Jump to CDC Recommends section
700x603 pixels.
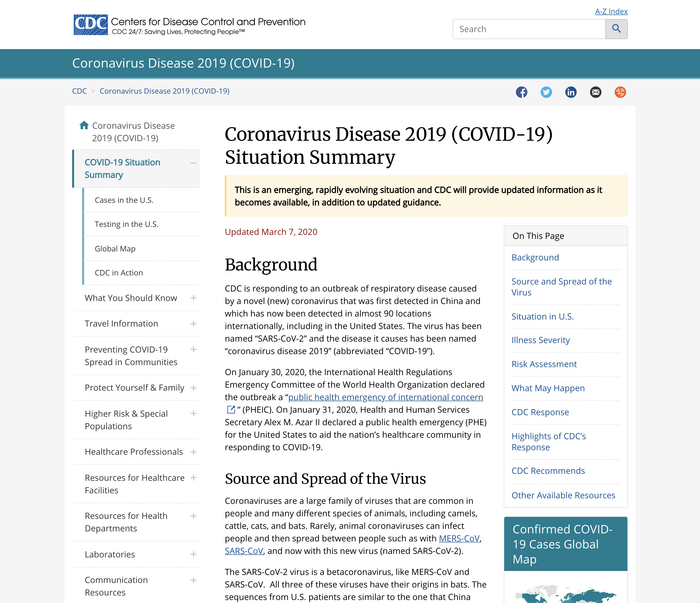coord(548,471)
